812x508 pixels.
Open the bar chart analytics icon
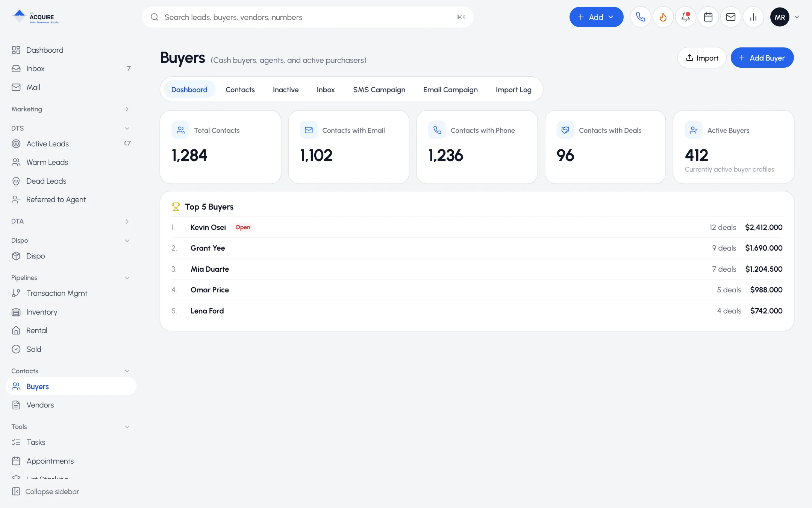753,17
